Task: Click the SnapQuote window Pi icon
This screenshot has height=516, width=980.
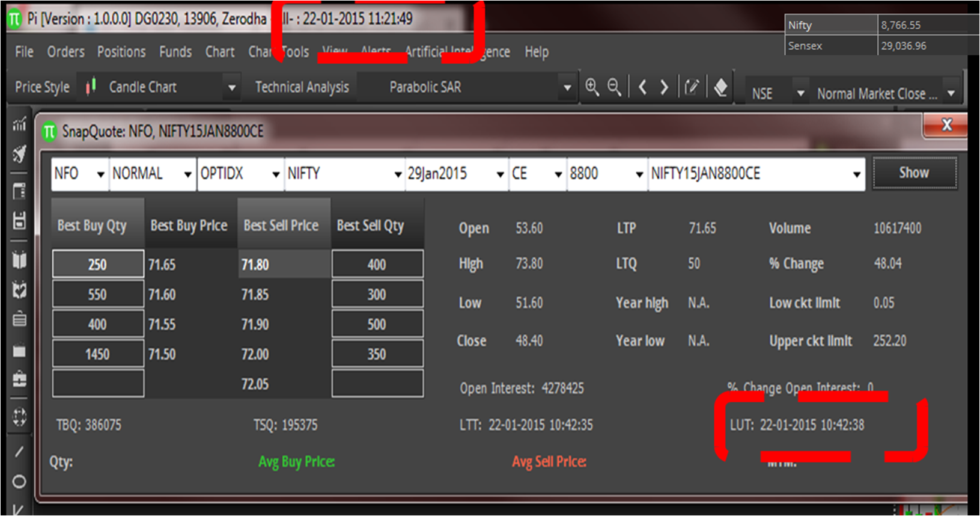Action: tap(49, 132)
